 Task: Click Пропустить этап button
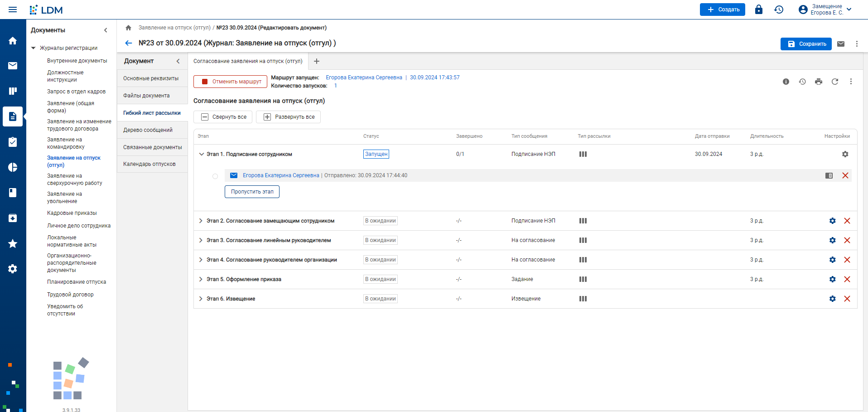coord(252,192)
